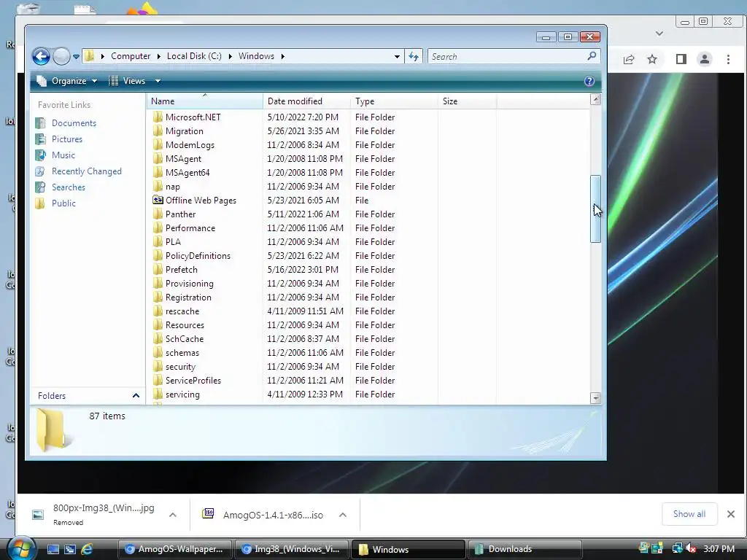Click Windows in the breadcrumb path
The width and height of the screenshot is (747, 560).
coord(256,56)
